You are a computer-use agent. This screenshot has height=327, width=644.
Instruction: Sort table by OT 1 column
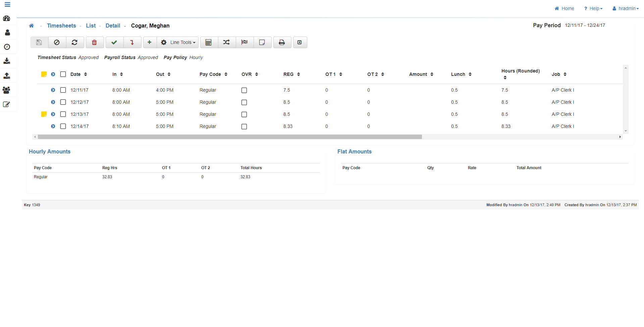pyautogui.click(x=334, y=74)
